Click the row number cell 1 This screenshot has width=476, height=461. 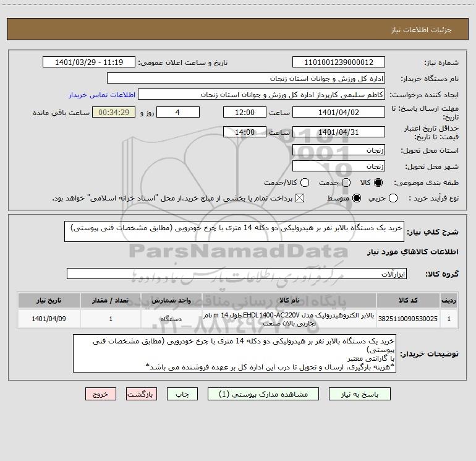click(x=449, y=319)
